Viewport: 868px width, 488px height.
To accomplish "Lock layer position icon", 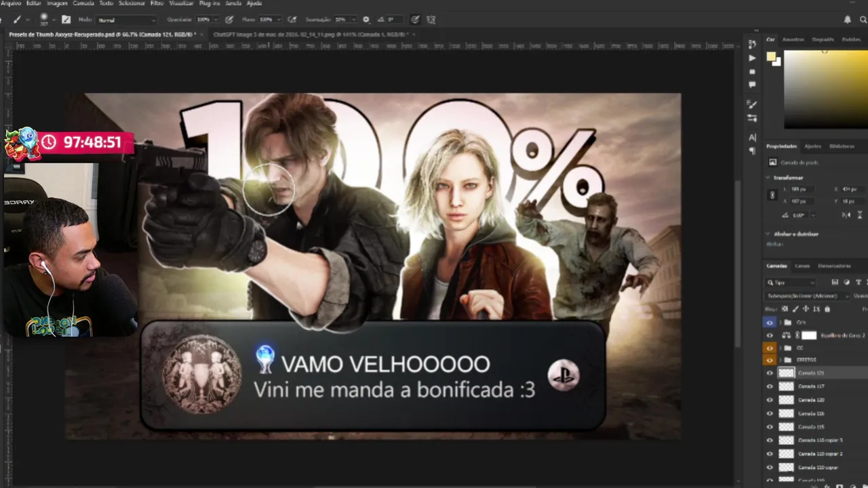I will click(806, 309).
